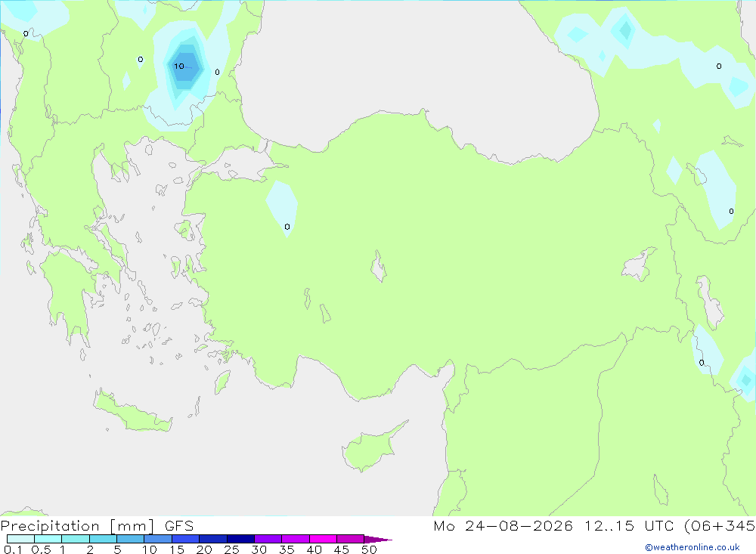Click legend value "45"
Screen dimensions: 756x554
[x=342, y=549]
